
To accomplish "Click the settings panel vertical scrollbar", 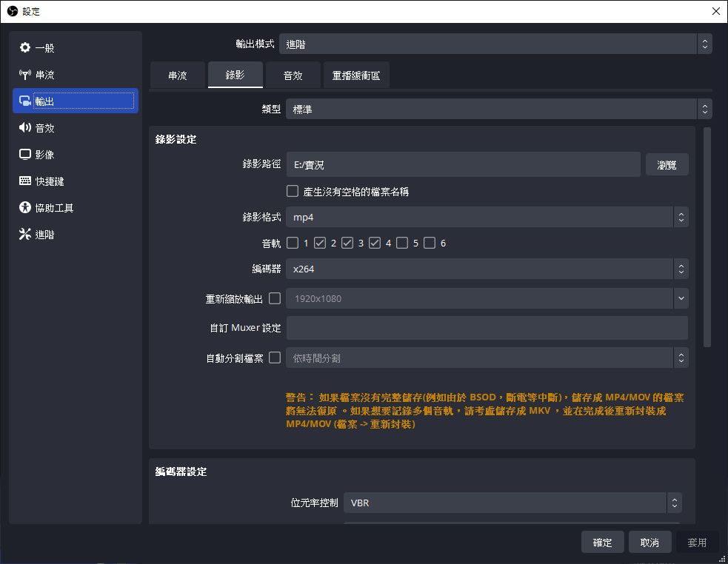I will (707, 237).
